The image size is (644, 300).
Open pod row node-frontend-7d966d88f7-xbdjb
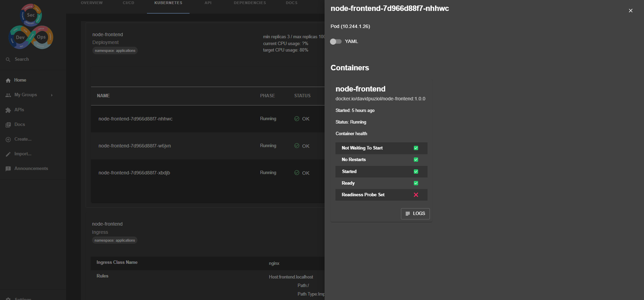tap(134, 173)
